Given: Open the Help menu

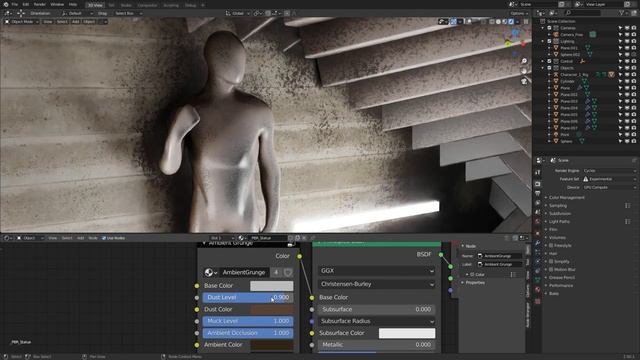Looking at the screenshot, I should point(73,4).
